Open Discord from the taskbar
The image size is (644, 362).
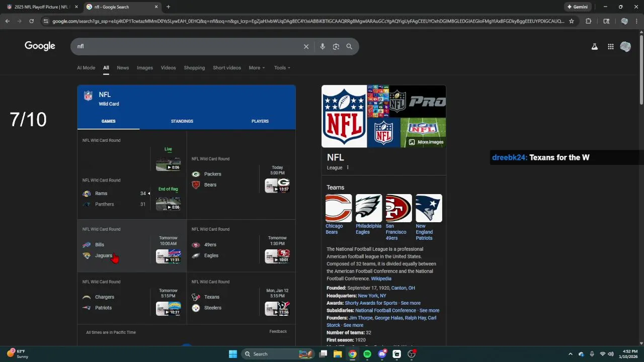(x=382, y=354)
